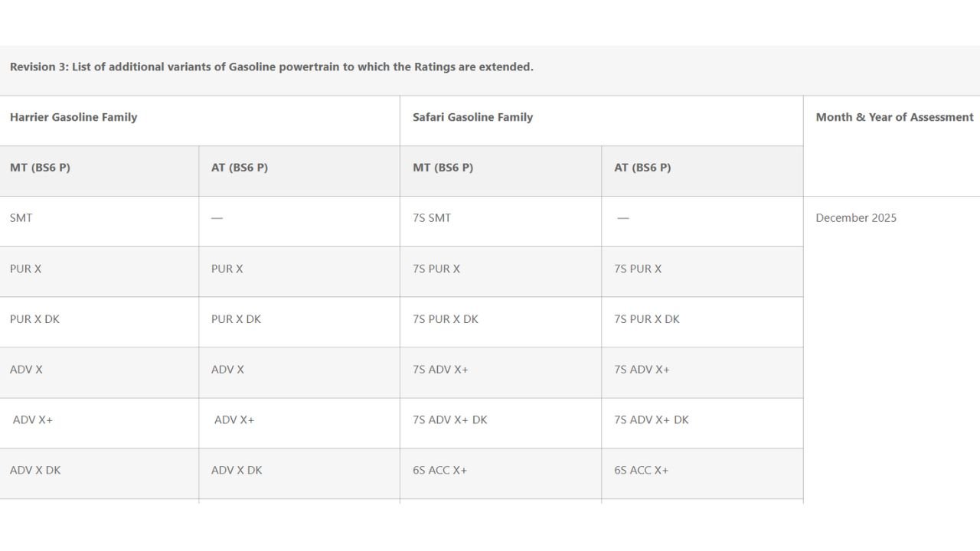Click the Month & Year of Assessment header
The width and height of the screenshot is (980, 551).
point(894,117)
